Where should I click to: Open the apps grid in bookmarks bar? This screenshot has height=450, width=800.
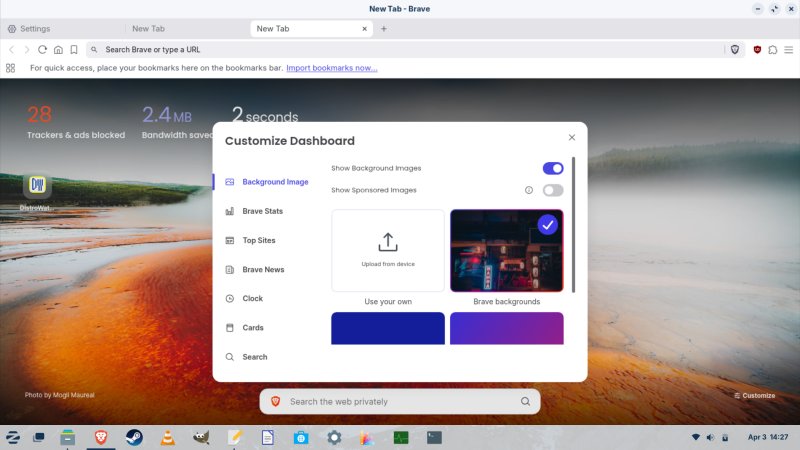(10, 68)
